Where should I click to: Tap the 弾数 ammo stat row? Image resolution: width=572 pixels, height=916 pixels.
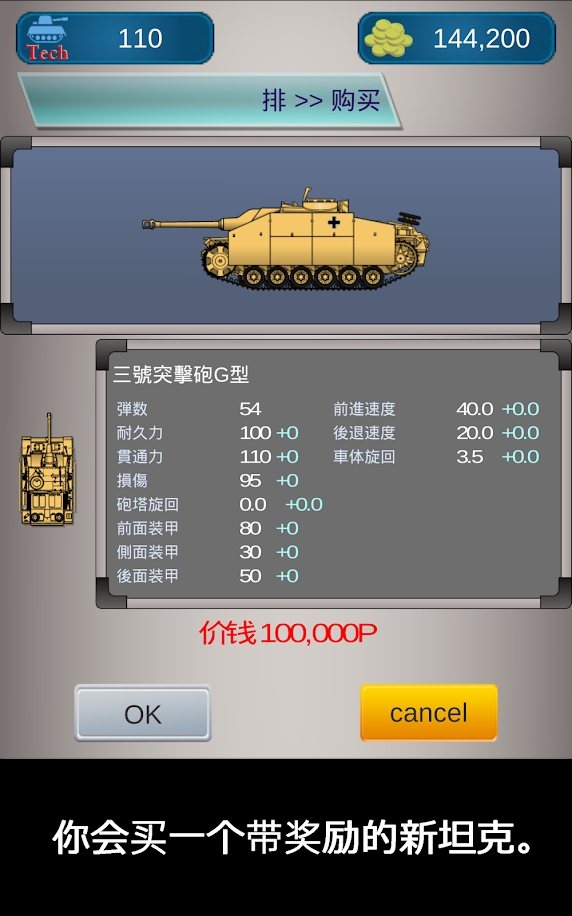[x=189, y=409]
